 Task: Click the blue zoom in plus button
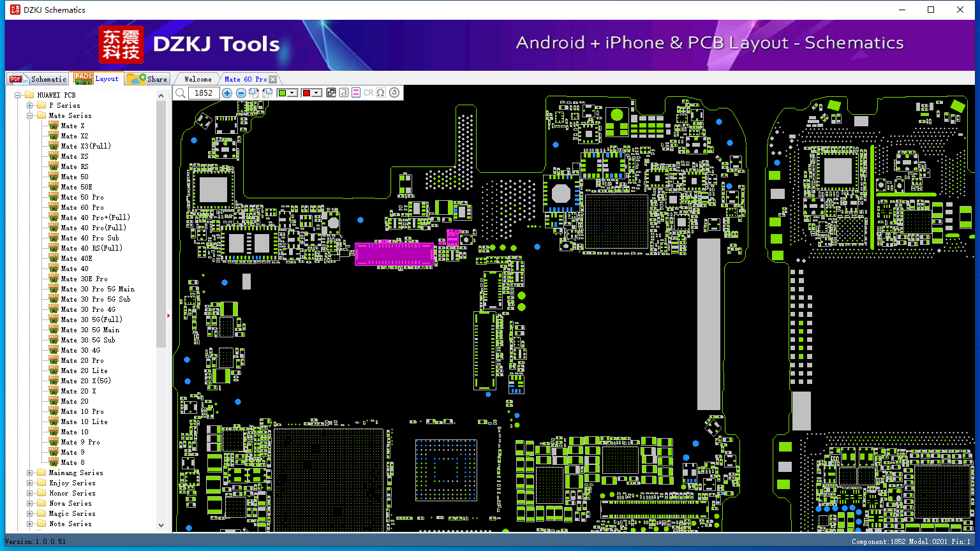tap(227, 93)
